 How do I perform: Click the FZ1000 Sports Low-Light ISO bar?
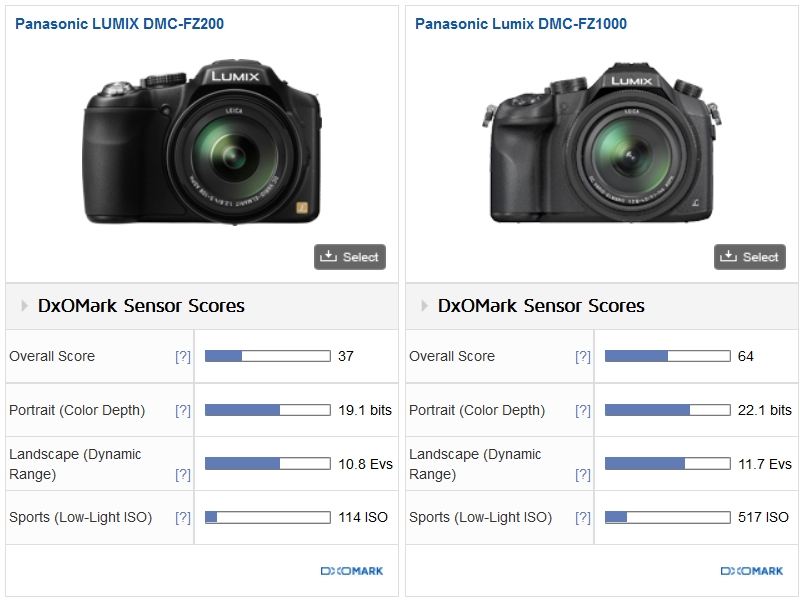pyautogui.click(x=667, y=517)
